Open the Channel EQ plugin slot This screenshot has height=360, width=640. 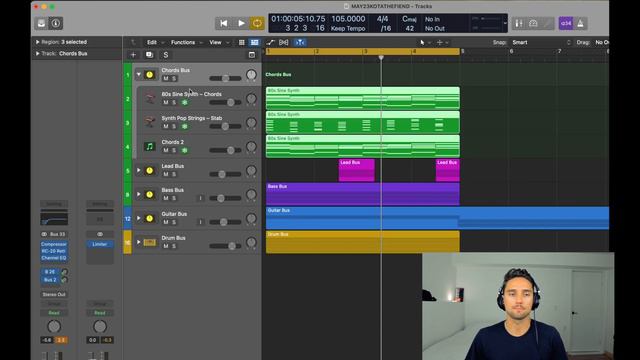click(x=54, y=258)
